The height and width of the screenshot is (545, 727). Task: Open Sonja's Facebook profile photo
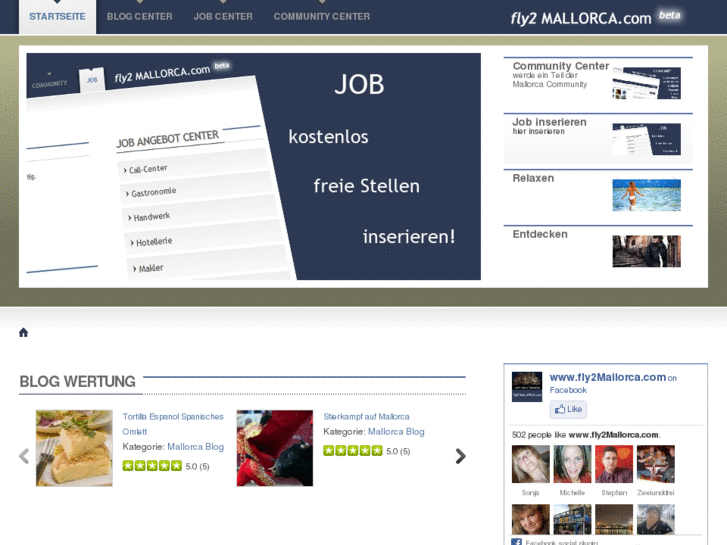530,464
